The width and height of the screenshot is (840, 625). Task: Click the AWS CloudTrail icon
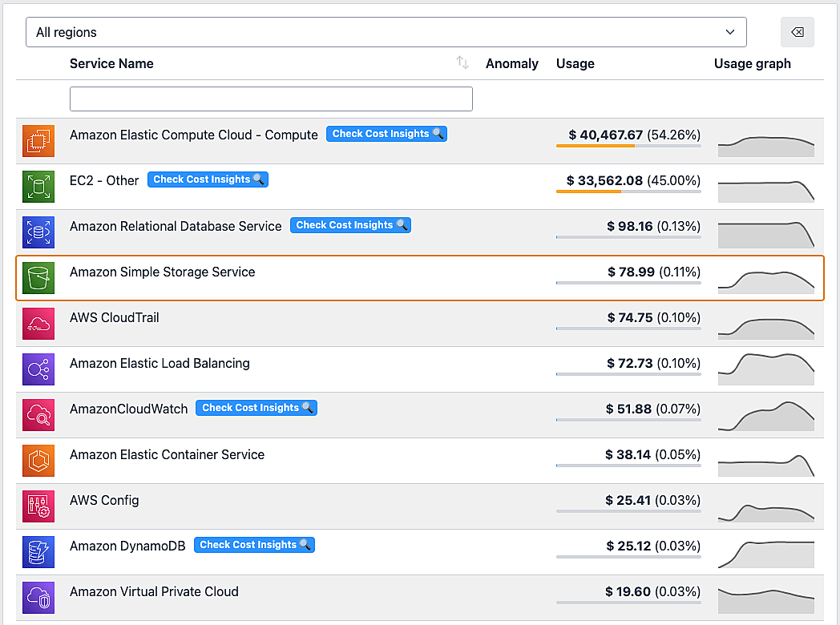(38, 324)
